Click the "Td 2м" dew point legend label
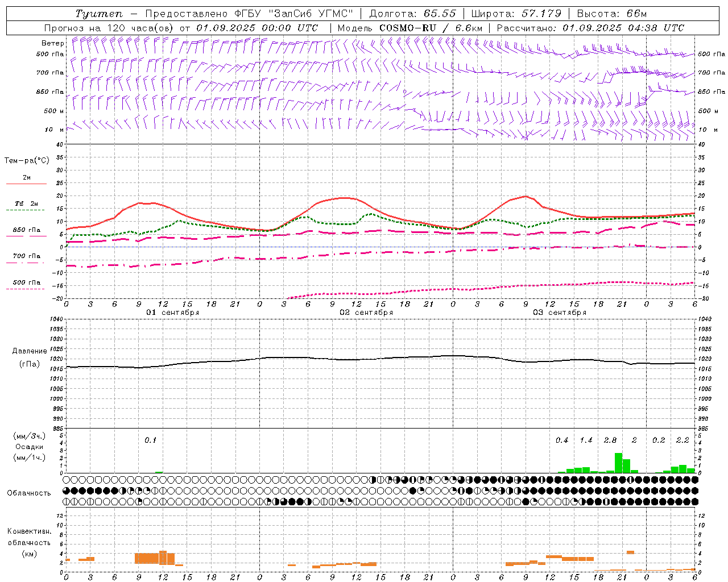 pos(27,203)
